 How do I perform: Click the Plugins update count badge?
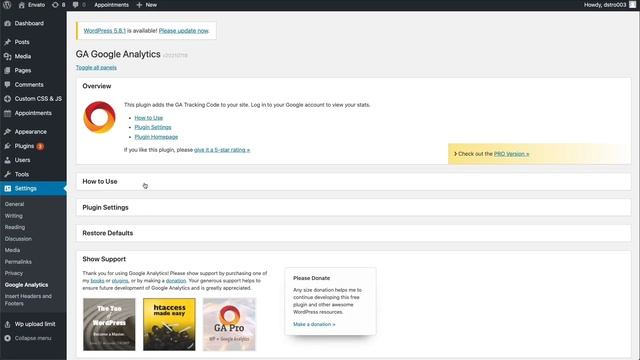[40, 146]
